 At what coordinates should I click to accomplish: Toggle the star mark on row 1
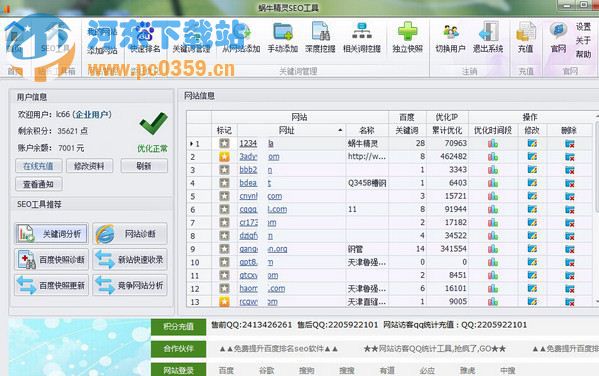(x=224, y=144)
